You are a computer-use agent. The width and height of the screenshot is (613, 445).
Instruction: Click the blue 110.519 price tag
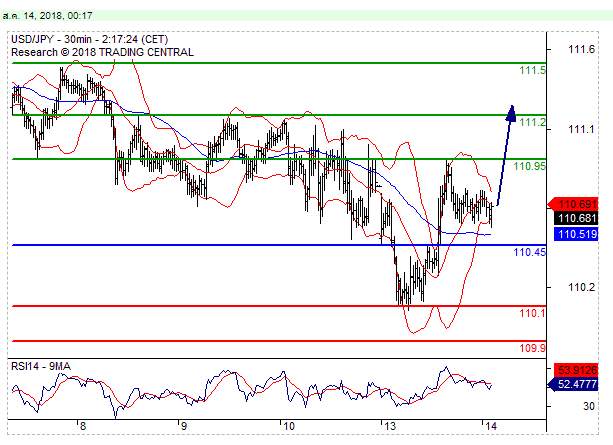click(576, 234)
